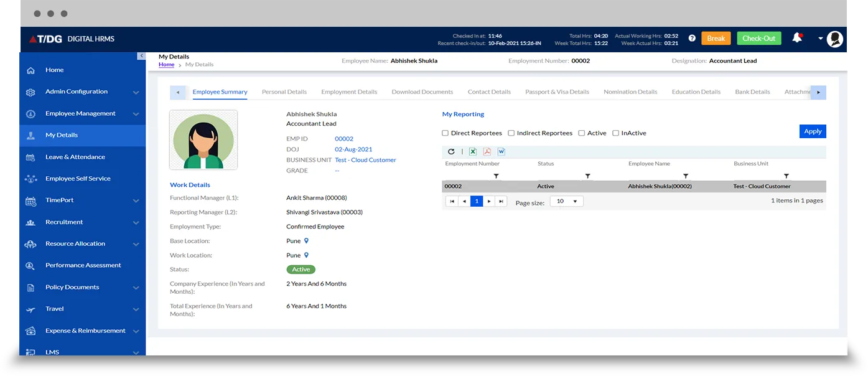Open the Bank Details tab
This screenshot has height=376, width=868.
click(x=752, y=92)
